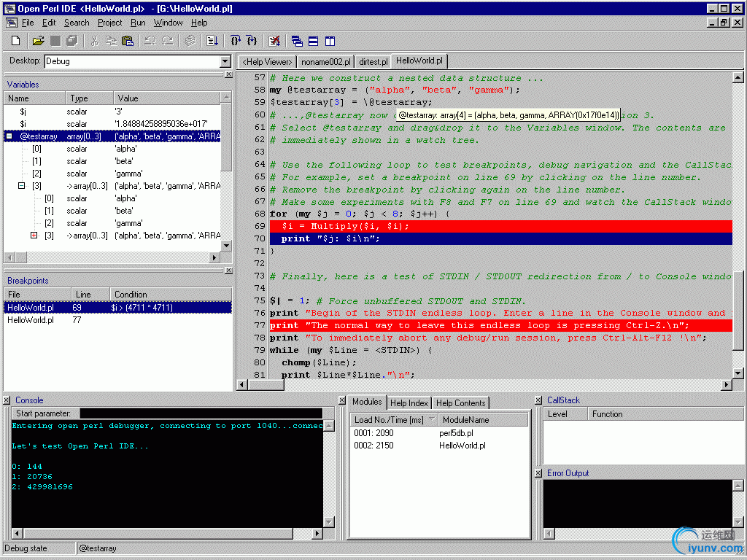Close the Error Output panel with its X
Viewport: 747px width, 560px height.
pos(538,472)
